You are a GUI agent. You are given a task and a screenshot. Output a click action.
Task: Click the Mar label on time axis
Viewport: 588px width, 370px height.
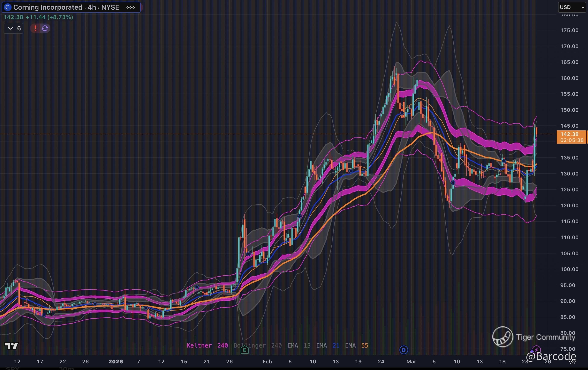(x=411, y=361)
